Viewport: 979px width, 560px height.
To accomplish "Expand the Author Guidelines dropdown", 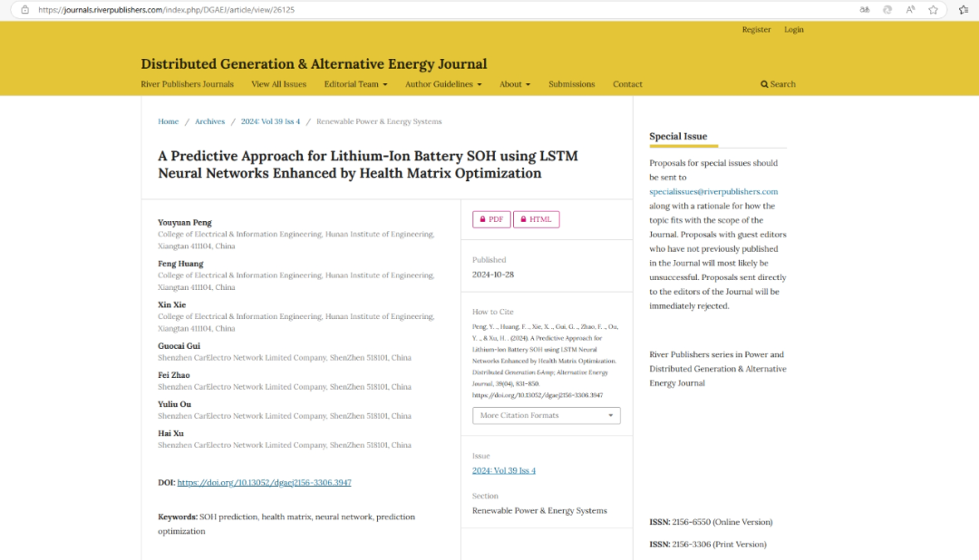I will click(443, 84).
